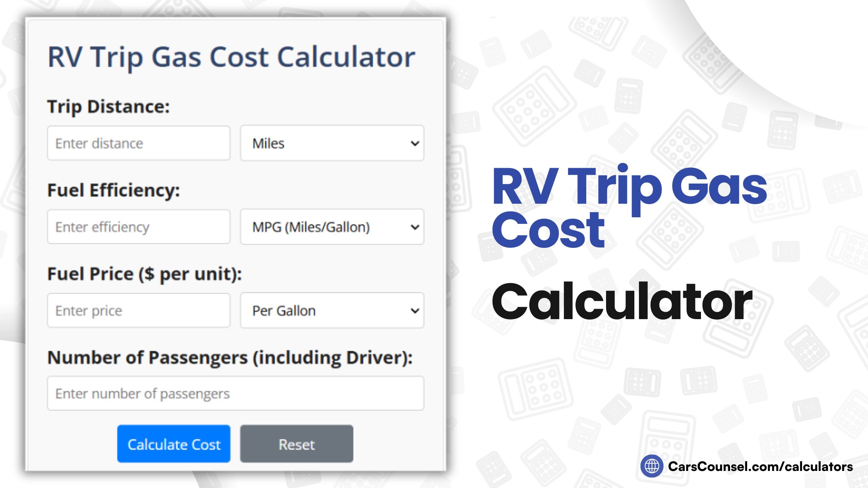Click the Number of Passengers input field

pyautogui.click(x=236, y=393)
